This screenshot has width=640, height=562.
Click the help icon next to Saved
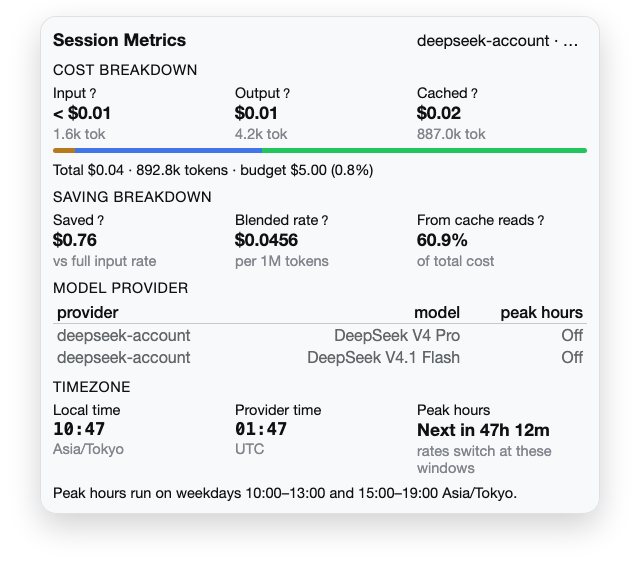tap(100, 221)
